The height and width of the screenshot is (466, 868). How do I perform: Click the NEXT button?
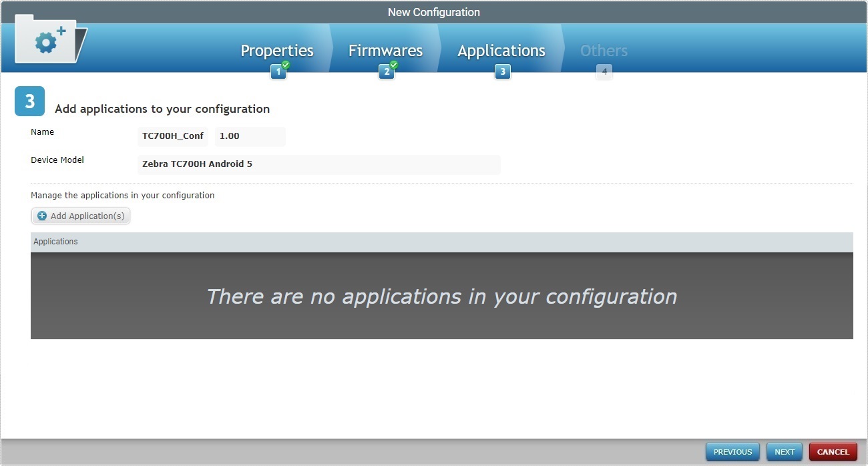pos(785,451)
